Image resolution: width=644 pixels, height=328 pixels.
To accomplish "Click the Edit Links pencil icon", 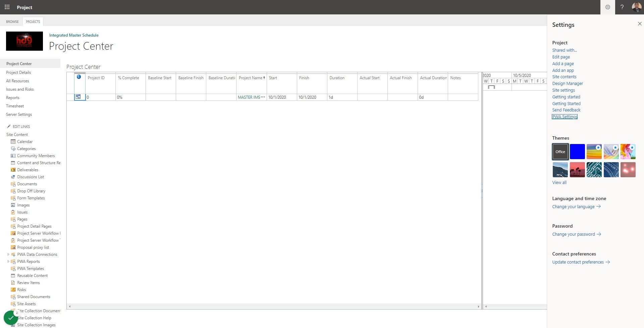I will click(9, 127).
